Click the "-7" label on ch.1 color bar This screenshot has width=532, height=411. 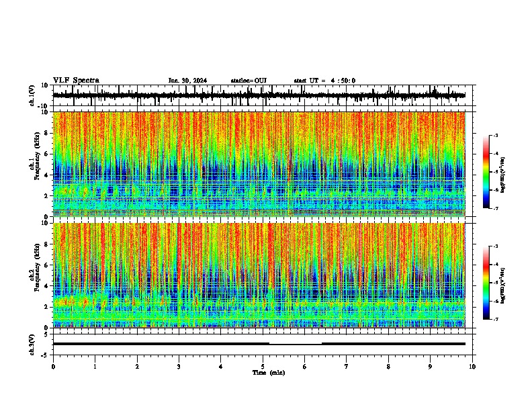click(495, 208)
